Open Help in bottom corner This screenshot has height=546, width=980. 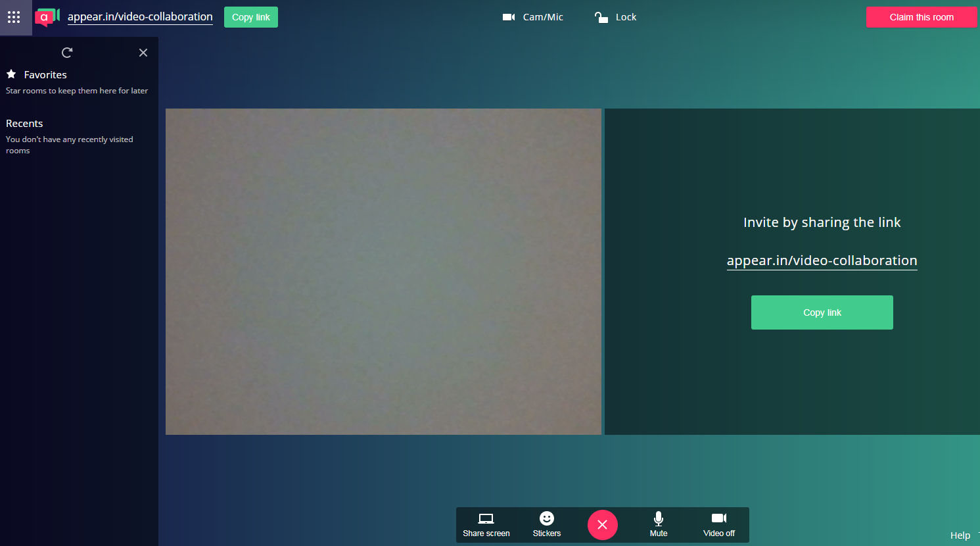coord(960,535)
